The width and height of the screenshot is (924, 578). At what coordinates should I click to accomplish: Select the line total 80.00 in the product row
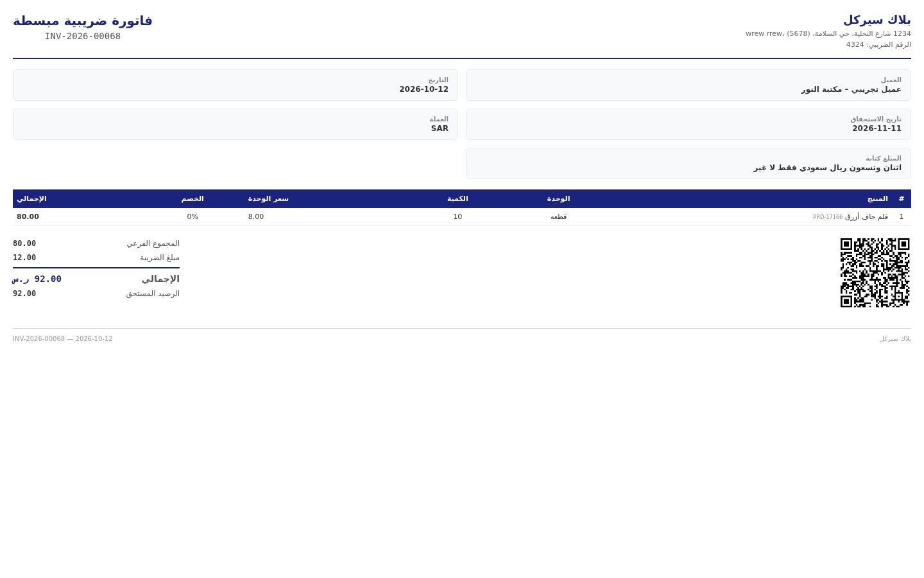[x=28, y=217]
